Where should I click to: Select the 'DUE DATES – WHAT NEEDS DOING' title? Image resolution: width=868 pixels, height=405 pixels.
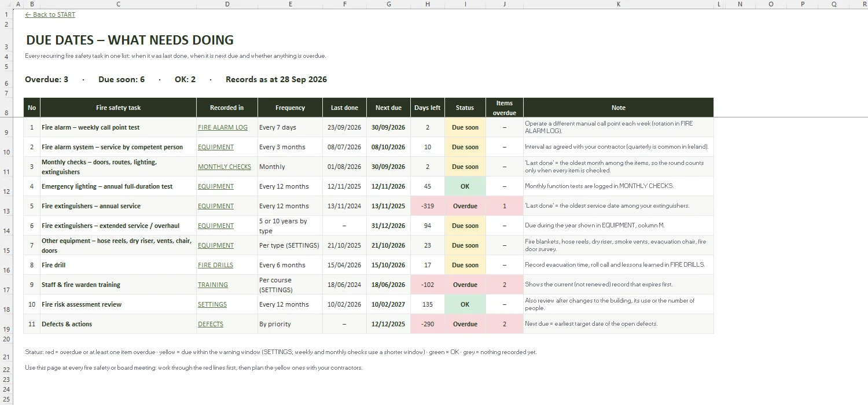pos(130,40)
